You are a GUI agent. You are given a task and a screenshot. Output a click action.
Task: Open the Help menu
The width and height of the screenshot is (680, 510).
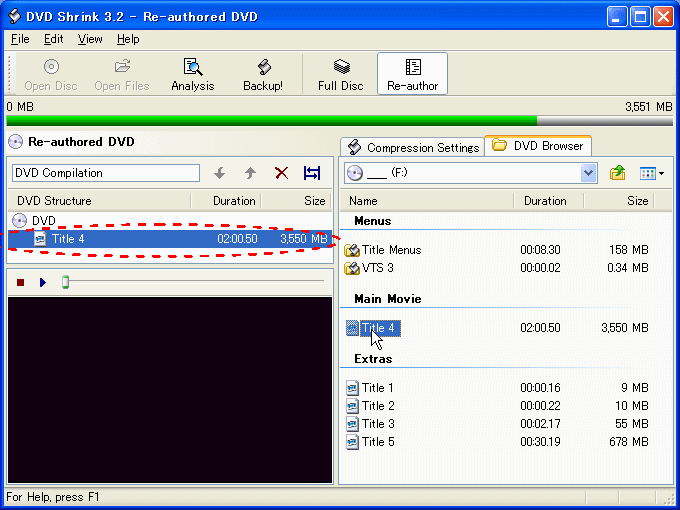(128, 39)
